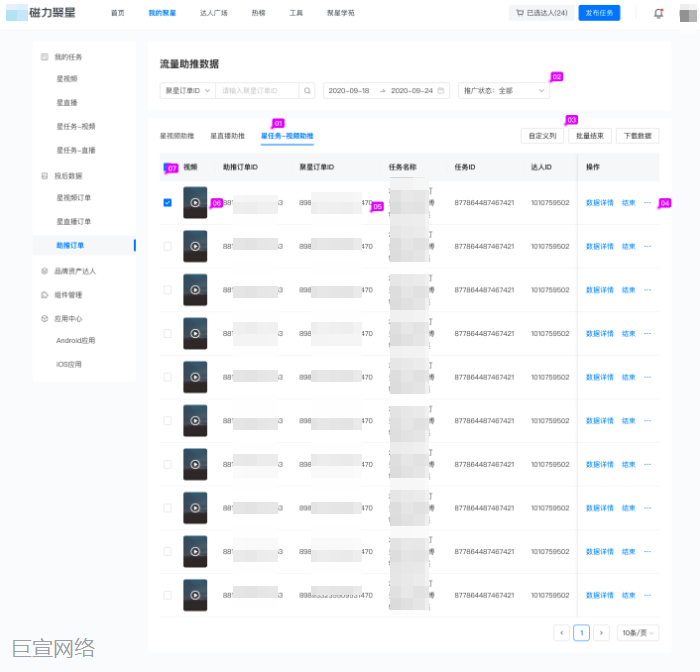Screen dimensions: 700x672
Task: Select page 1 in the pagination
Action: [581, 633]
